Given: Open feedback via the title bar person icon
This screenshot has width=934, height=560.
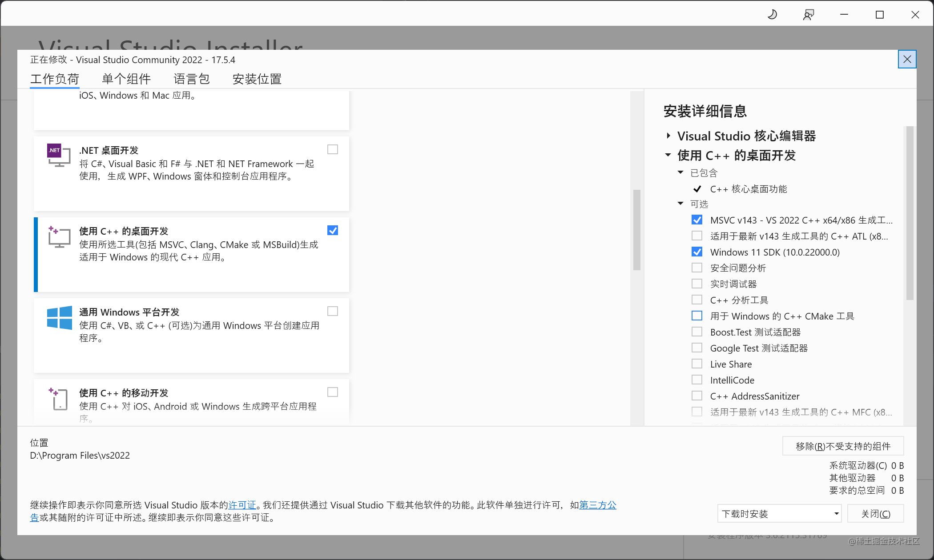Looking at the screenshot, I should coord(808,14).
